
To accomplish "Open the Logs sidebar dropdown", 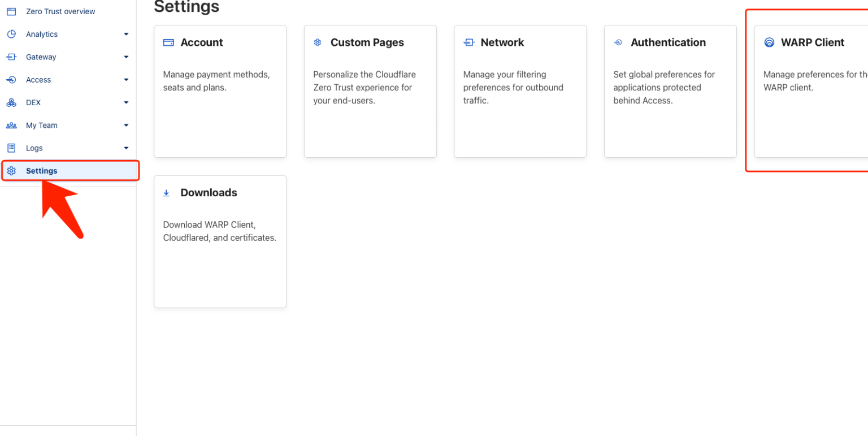I will tap(125, 148).
